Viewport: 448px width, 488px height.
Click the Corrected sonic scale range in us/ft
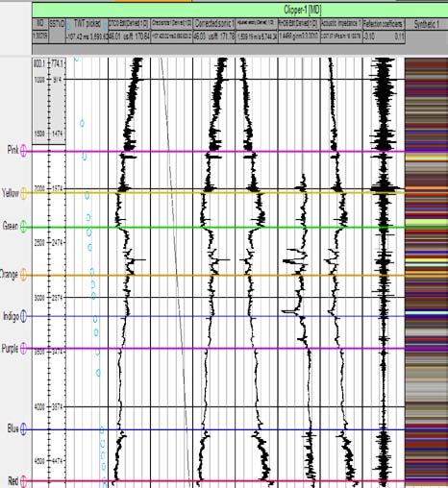(x=214, y=37)
